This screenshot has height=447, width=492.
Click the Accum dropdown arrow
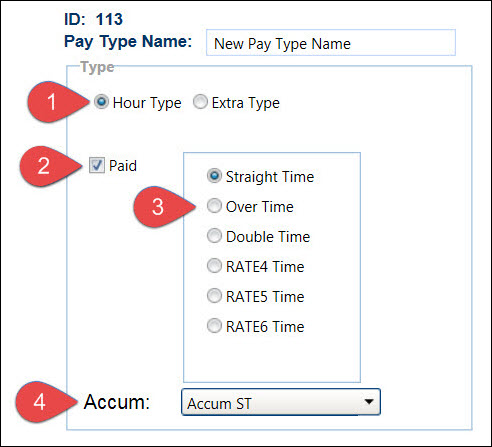(x=369, y=401)
